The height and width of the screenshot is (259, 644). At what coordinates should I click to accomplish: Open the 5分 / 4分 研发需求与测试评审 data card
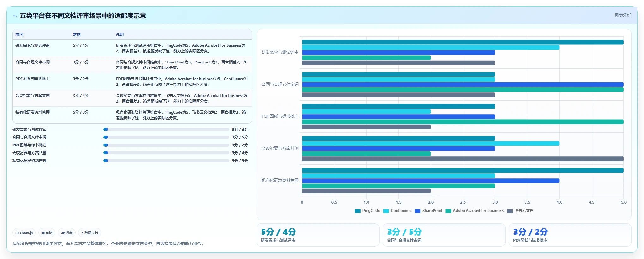318,235
